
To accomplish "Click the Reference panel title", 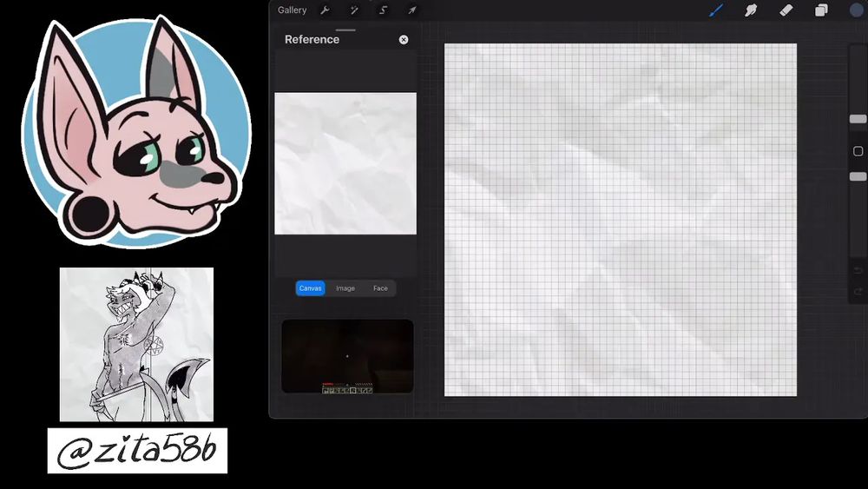I will 312,39.
